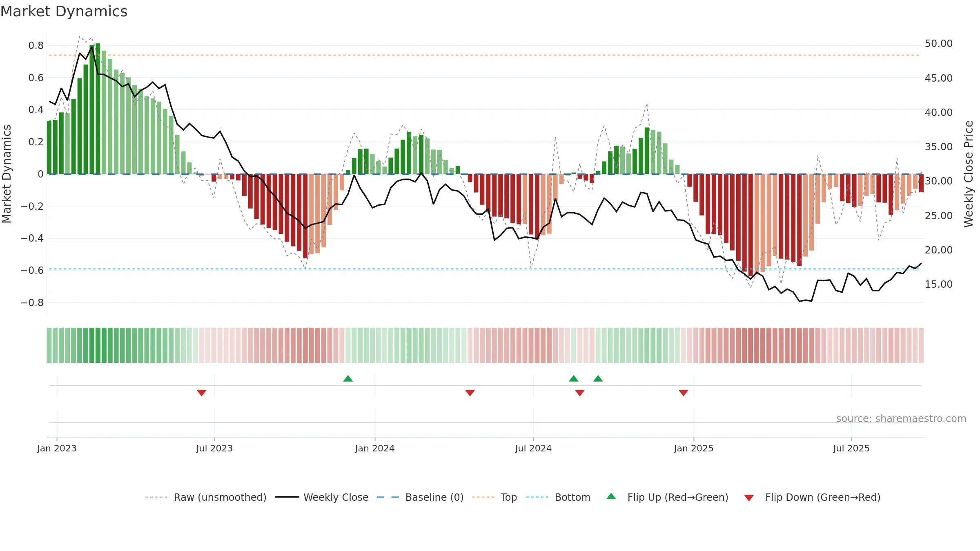Click the Jul 2024 x-axis label

point(533,448)
